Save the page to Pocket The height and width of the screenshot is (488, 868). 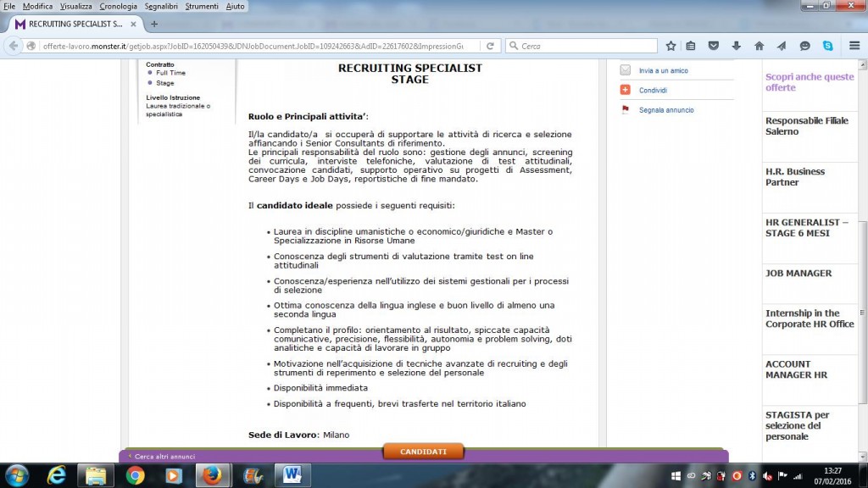714,46
